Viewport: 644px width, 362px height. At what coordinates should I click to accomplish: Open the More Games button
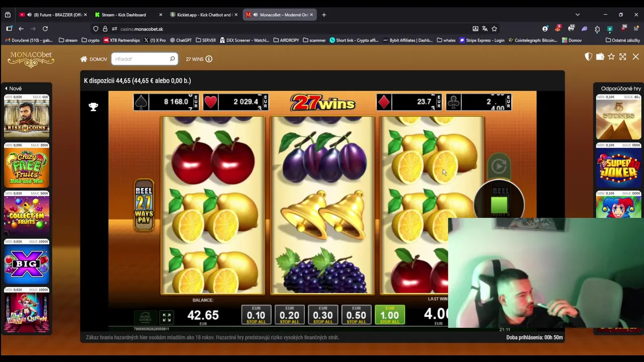click(145, 317)
